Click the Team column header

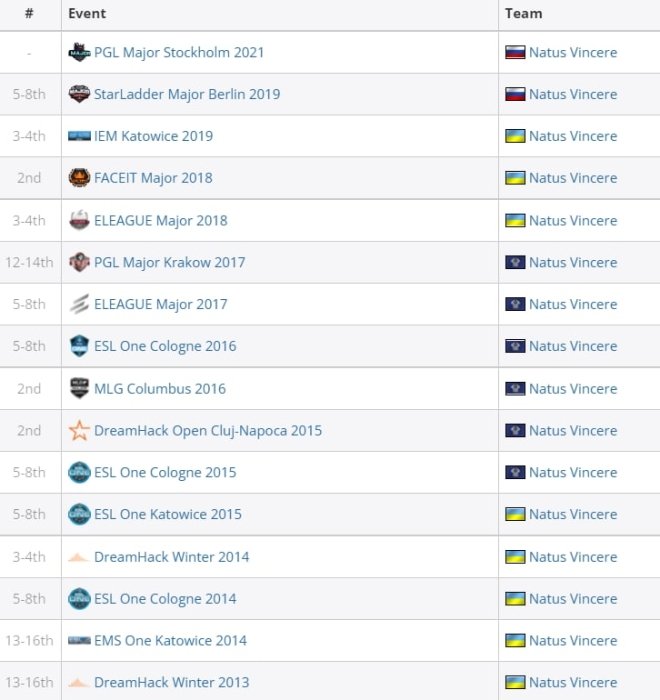point(524,13)
